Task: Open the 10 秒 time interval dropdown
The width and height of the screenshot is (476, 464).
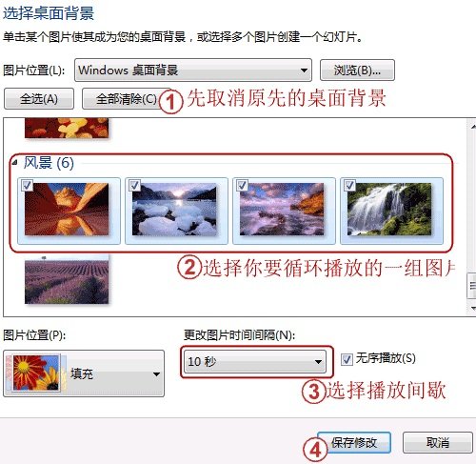Action: 255,361
